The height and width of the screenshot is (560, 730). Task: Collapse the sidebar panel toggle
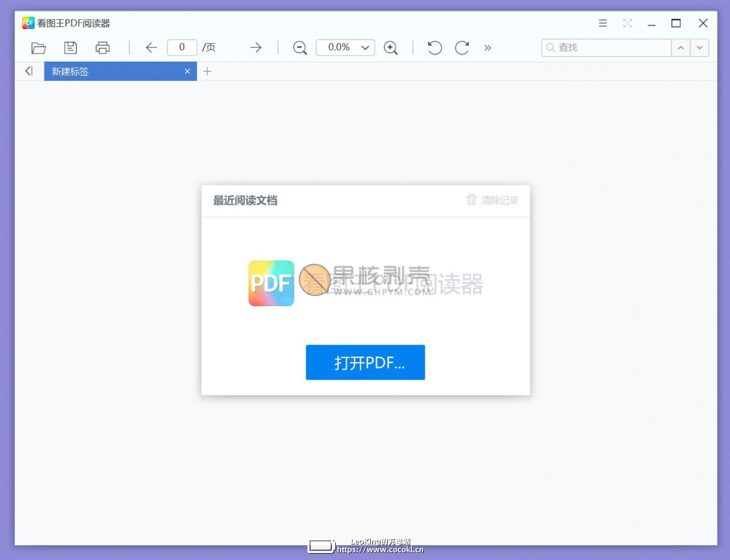(29, 71)
